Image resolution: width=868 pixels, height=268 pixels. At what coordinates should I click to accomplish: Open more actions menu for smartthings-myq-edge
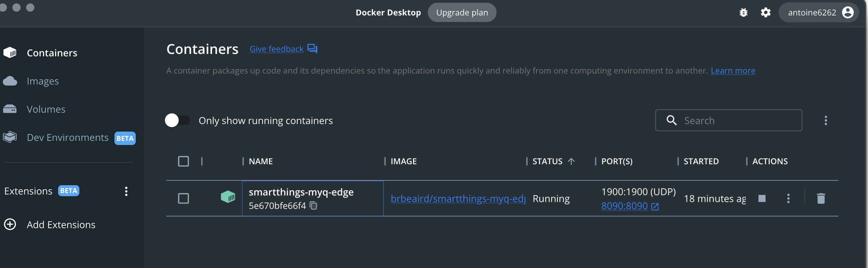click(x=788, y=198)
